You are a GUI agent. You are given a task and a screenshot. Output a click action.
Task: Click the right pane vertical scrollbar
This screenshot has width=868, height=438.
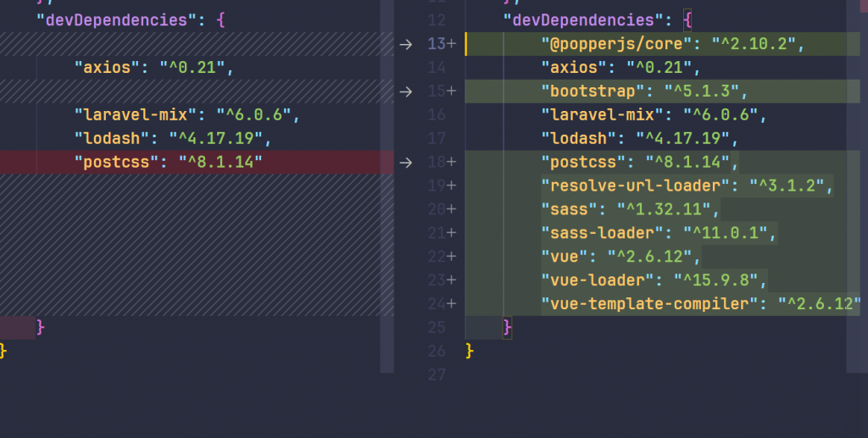point(854,186)
